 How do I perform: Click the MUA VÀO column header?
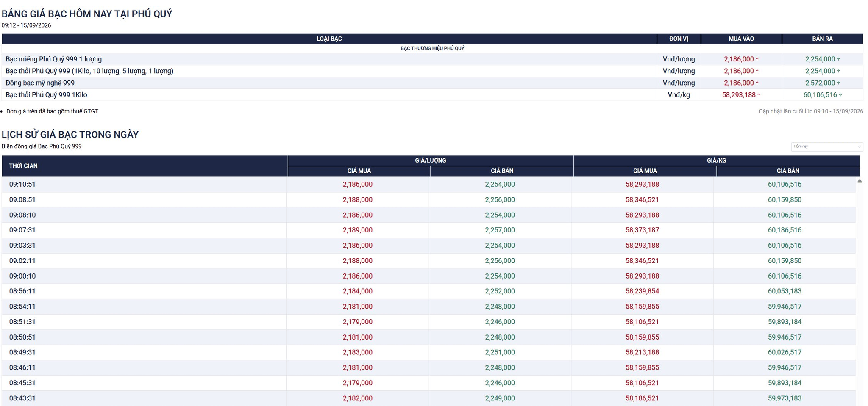coord(741,39)
